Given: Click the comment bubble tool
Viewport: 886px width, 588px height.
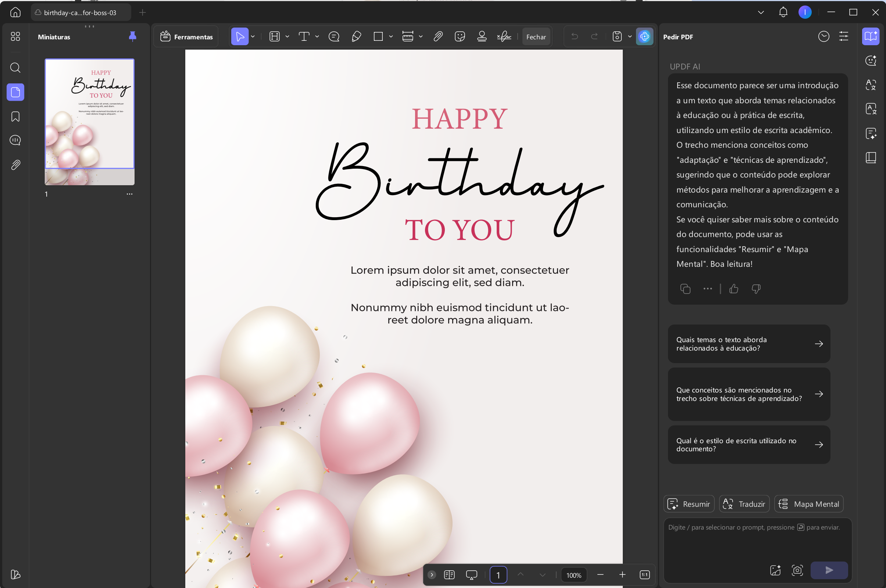Looking at the screenshot, I should [x=333, y=36].
